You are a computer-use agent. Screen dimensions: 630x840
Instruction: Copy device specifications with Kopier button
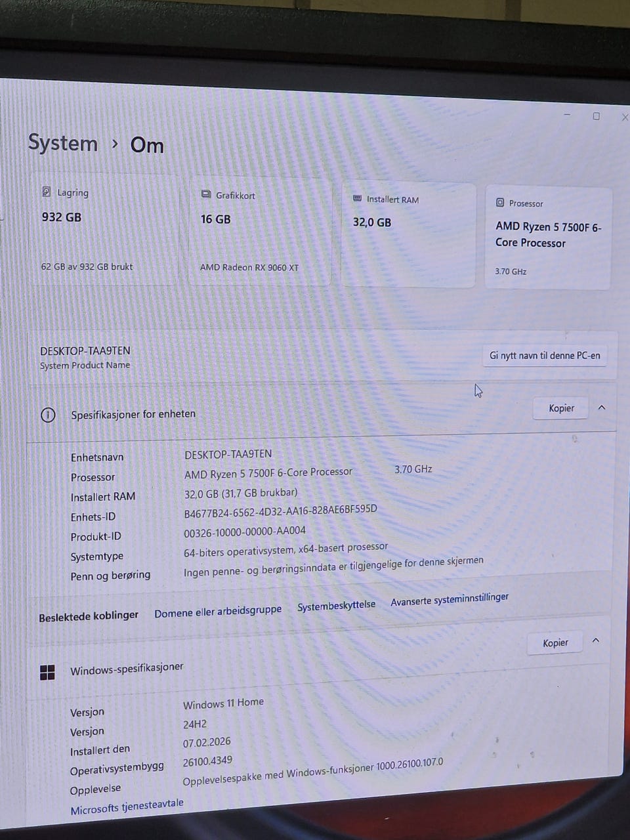(561, 408)
